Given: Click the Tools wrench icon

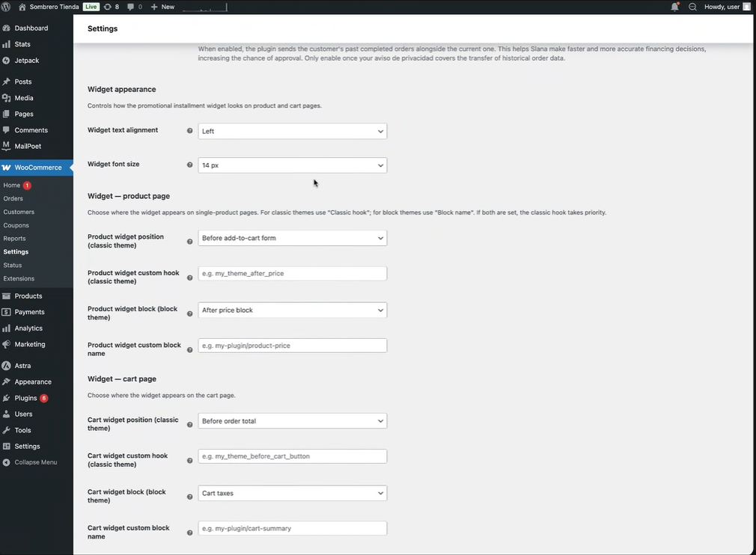Looking at the screenshot, I should pyautogui.click(x=6, y=430).
